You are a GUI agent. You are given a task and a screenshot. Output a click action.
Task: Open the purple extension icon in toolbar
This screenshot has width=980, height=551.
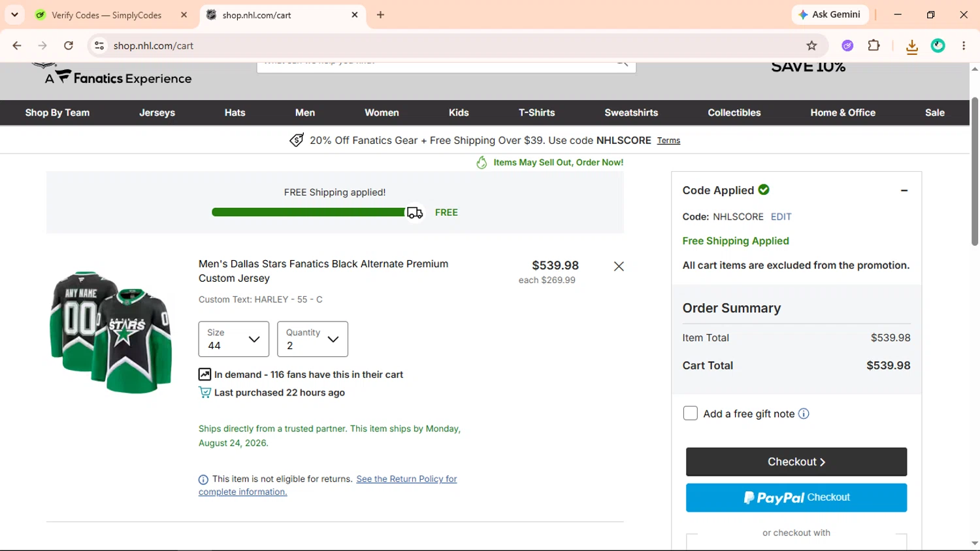pyautogui.click(x=847, y=46)
